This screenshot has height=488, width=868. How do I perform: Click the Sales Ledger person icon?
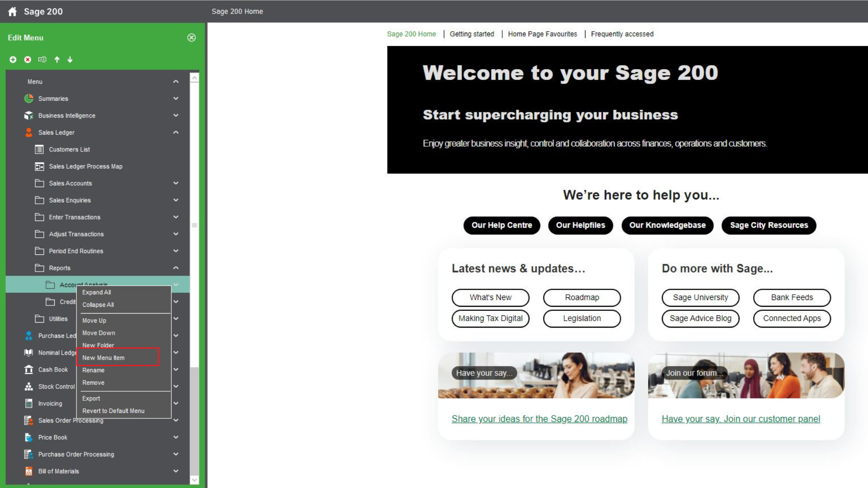[28, 132]
